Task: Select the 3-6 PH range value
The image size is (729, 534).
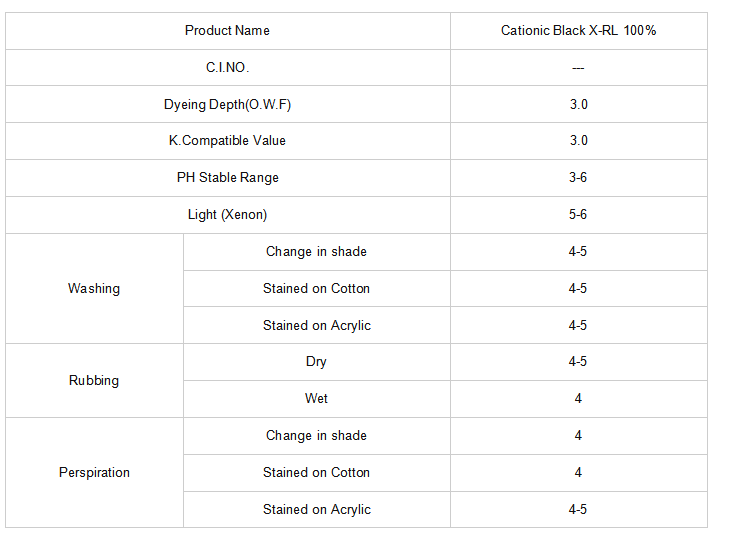Action: click(579, 178)
